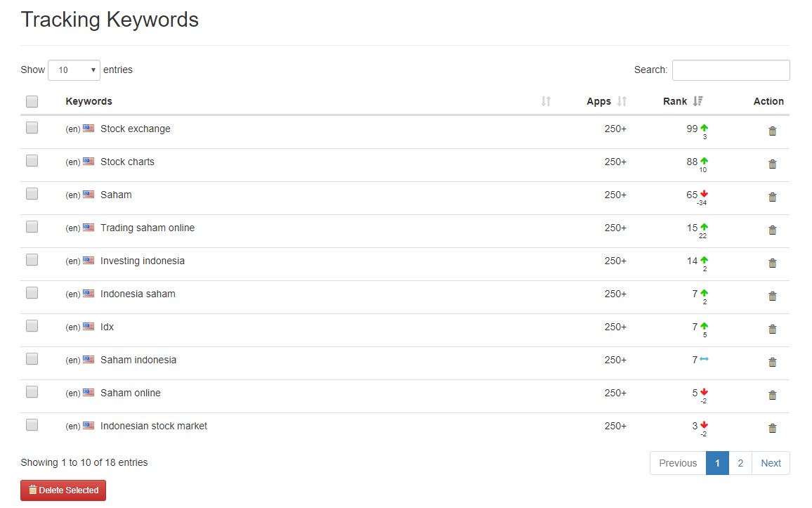Remove Idx keyword via trash icon
The width and height of the screenshot is (812, 508).
coord(772,330)
